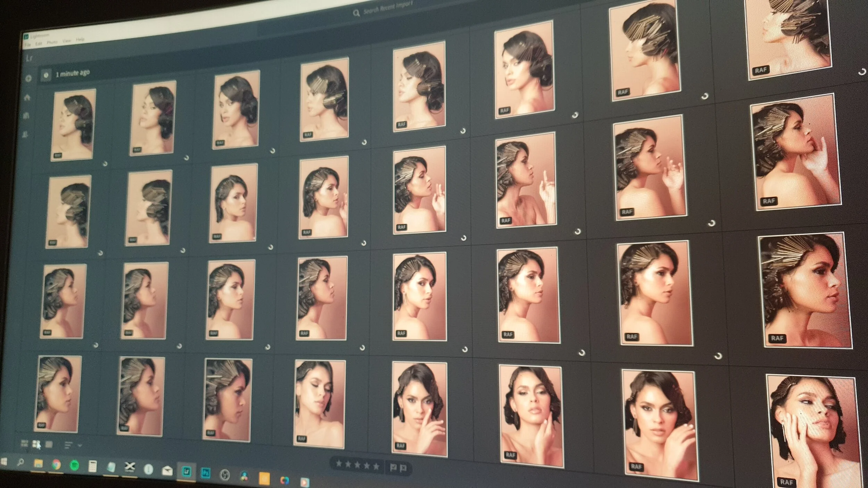This screenshot has height=488, width=868.
Task: Open the Add Photos panel via plus icon
Action: click(28, 78)
